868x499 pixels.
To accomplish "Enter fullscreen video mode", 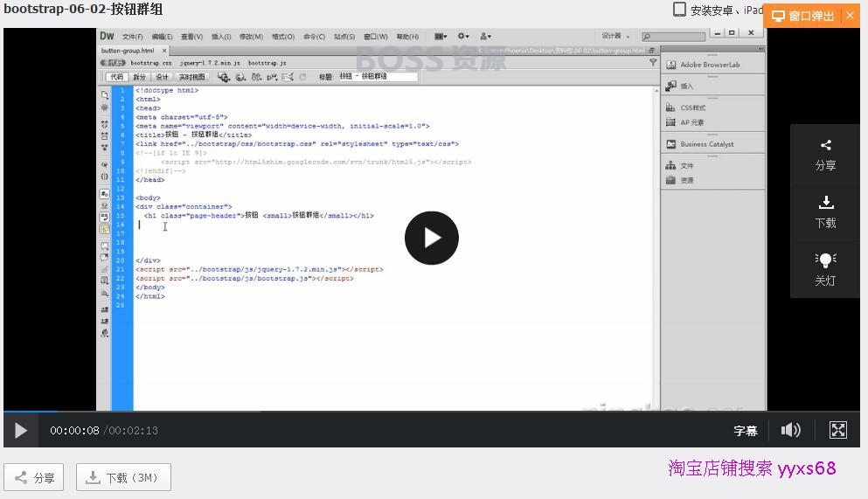I will pos(837,430).
